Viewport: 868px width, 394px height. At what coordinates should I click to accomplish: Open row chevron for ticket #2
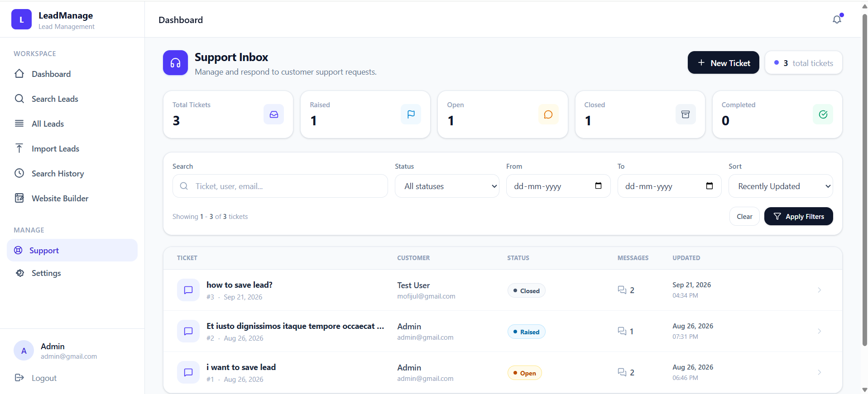(819, 331)
